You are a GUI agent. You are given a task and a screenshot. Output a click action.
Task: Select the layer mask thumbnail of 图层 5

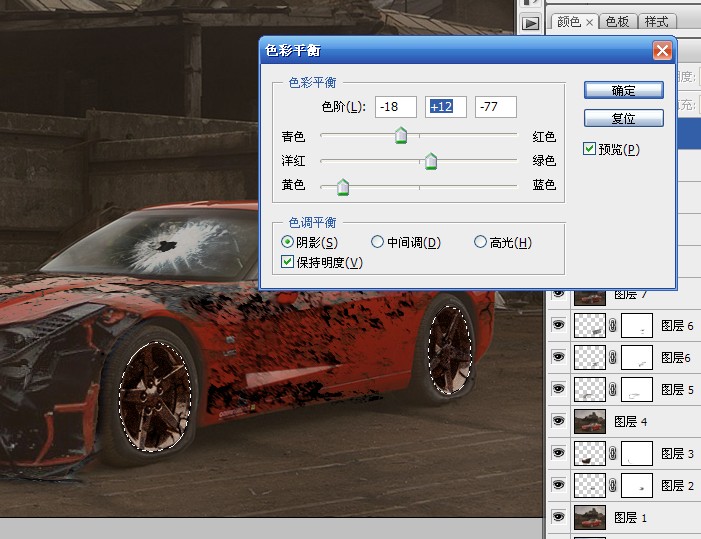636,390
